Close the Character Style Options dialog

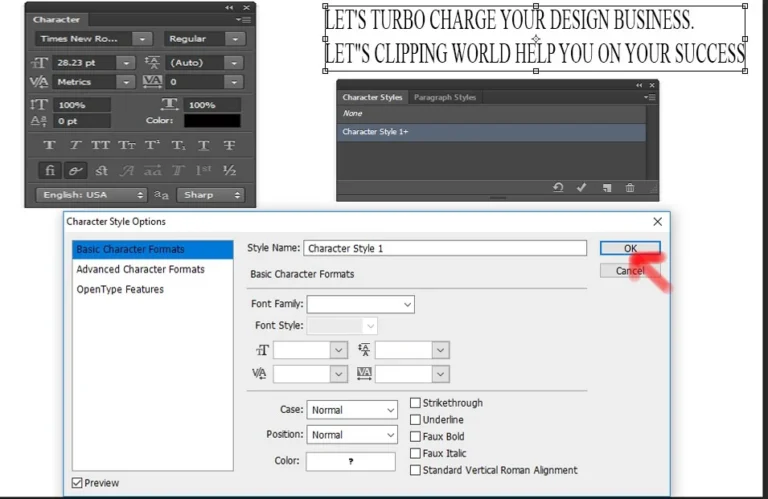coord(657,222)
